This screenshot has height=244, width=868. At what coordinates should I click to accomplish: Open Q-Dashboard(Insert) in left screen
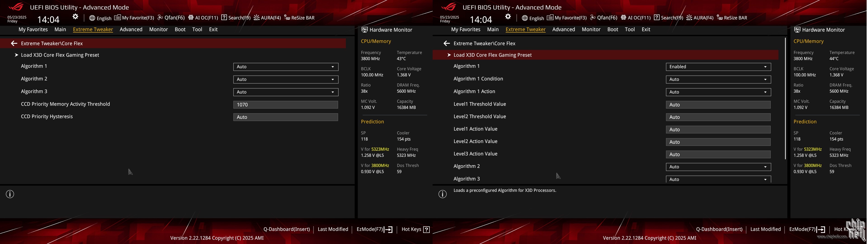point(286,229)
